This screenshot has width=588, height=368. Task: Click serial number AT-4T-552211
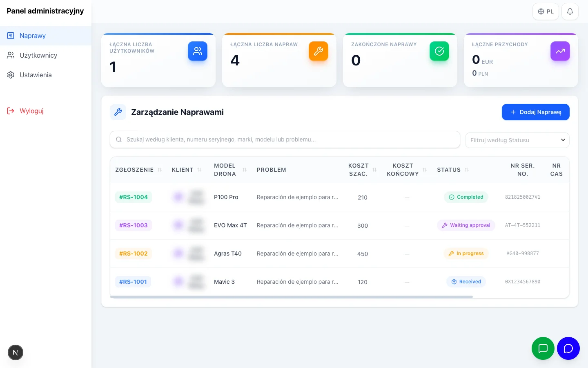pyautogui.click(x=523, y=225)
